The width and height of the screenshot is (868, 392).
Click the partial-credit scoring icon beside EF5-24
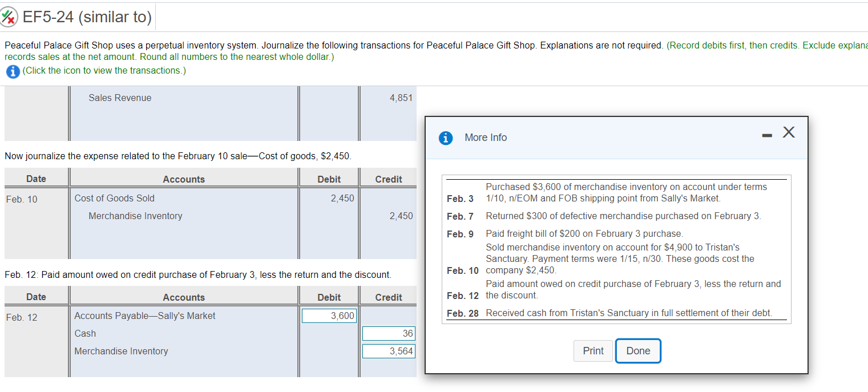pos(11,17)
